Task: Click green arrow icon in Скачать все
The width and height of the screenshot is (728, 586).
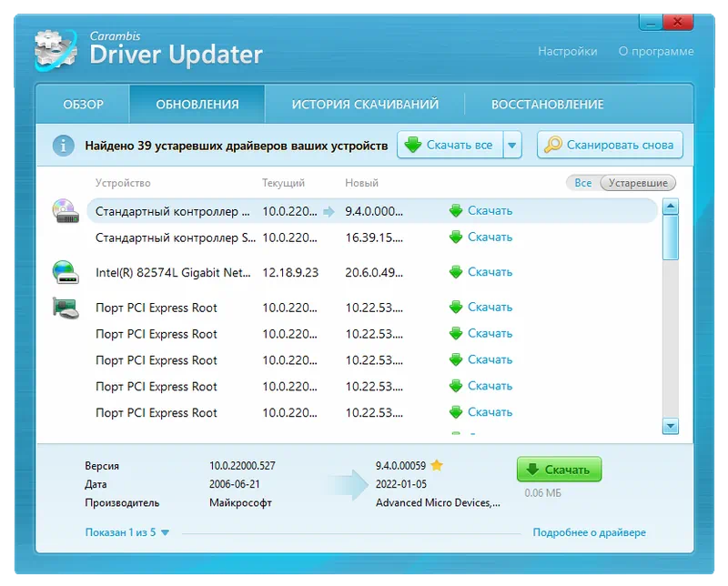Action: [413, 145]
